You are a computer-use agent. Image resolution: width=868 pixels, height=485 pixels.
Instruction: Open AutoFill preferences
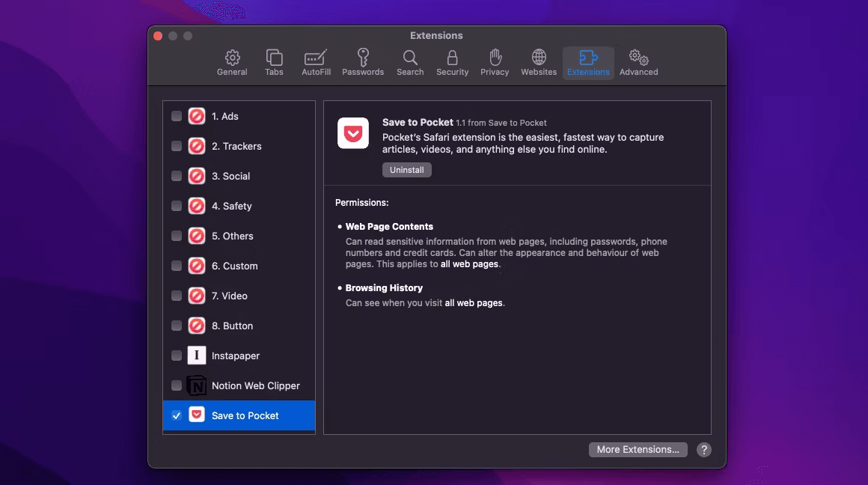pos(316,63)
